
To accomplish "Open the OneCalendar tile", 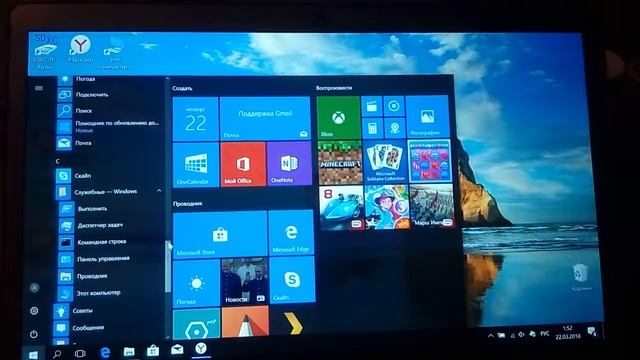I will 196,165.
